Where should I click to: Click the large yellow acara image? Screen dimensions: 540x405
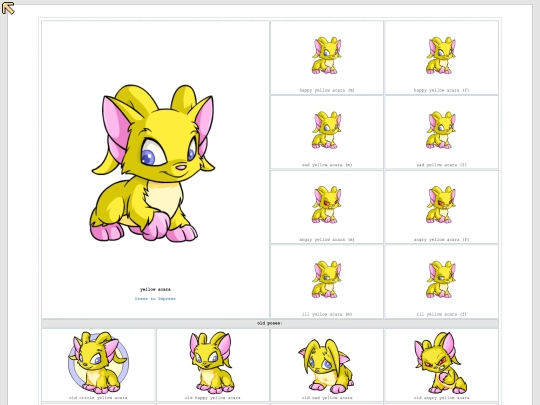pos(153,163)
